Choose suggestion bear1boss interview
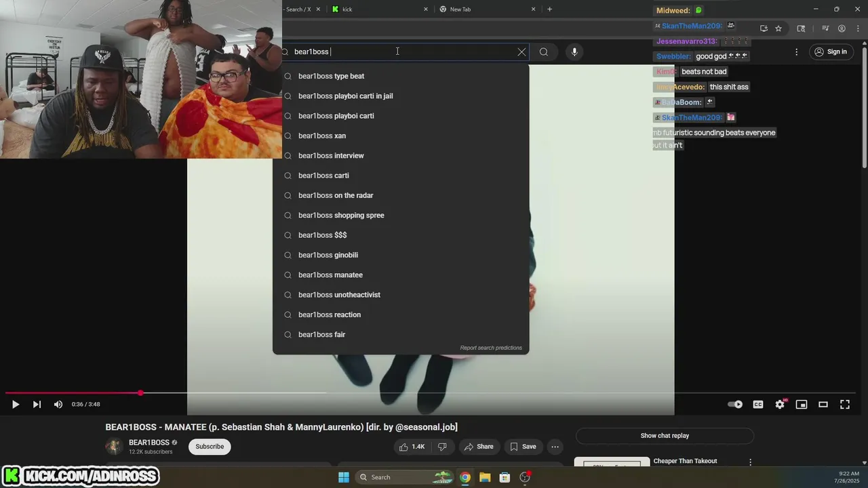The width and height of the screenshot is (868, 488). 401,156
